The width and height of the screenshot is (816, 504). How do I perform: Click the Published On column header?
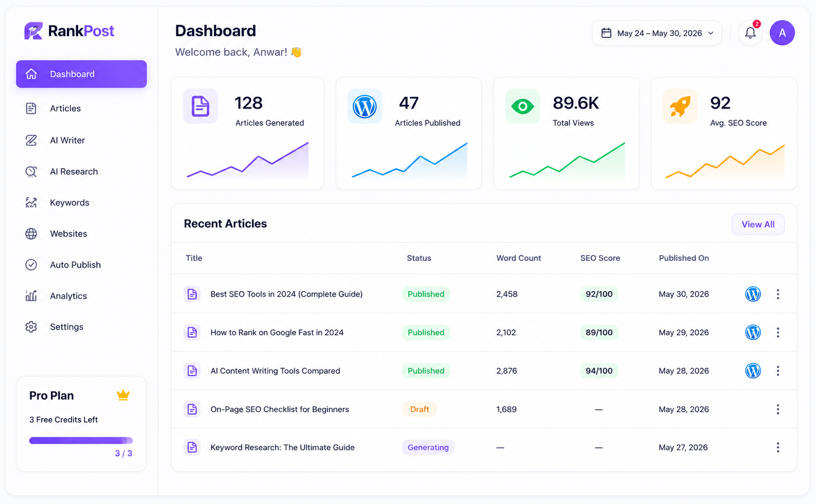click(x=684, y=258)
